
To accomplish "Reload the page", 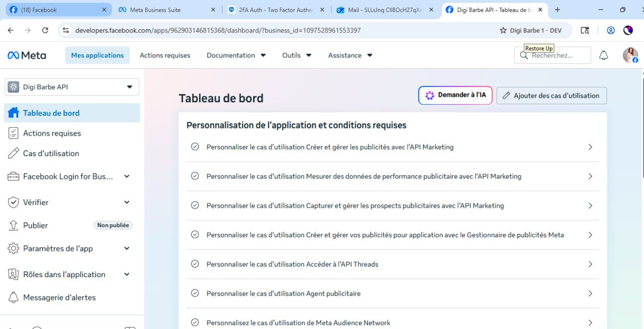I will [45, 30].
